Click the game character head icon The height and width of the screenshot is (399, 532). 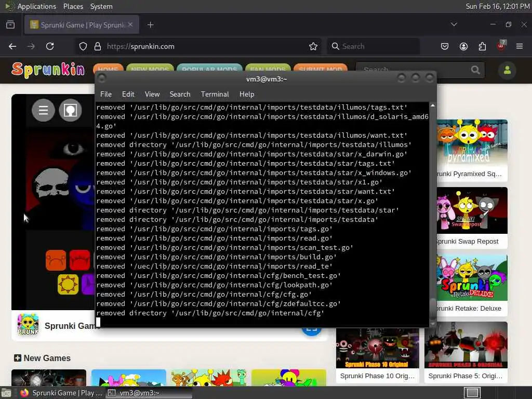click(70, 110)
